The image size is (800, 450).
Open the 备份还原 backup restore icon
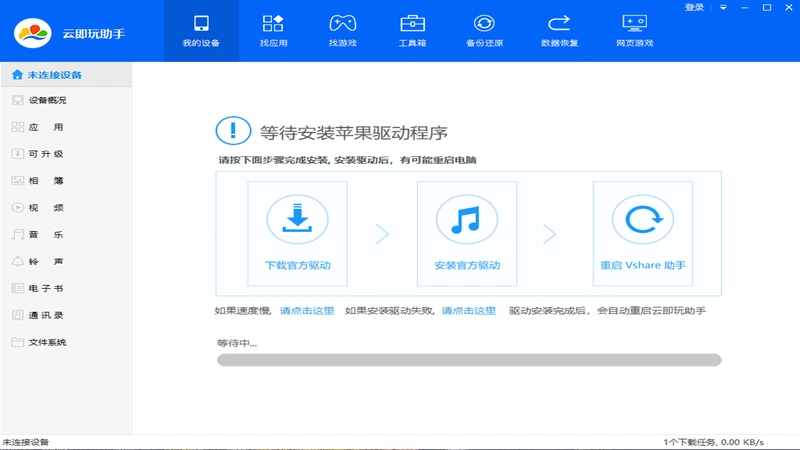click(484, 23)
